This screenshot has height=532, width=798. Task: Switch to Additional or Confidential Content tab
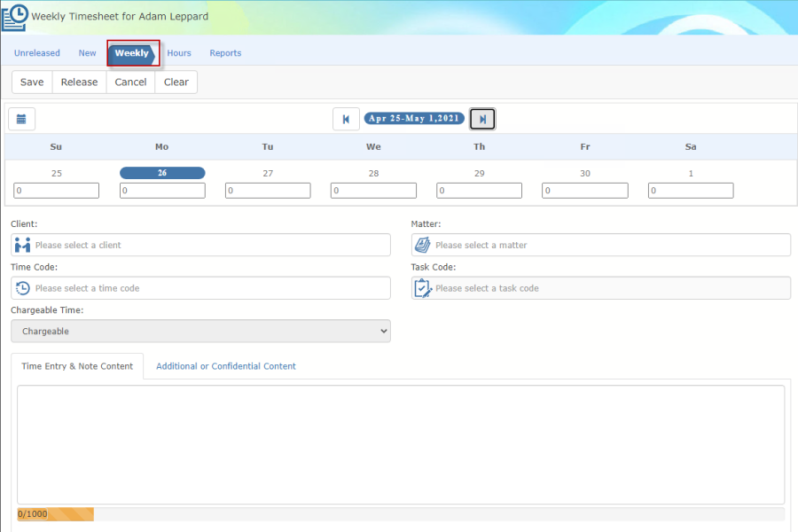(226, 366)
